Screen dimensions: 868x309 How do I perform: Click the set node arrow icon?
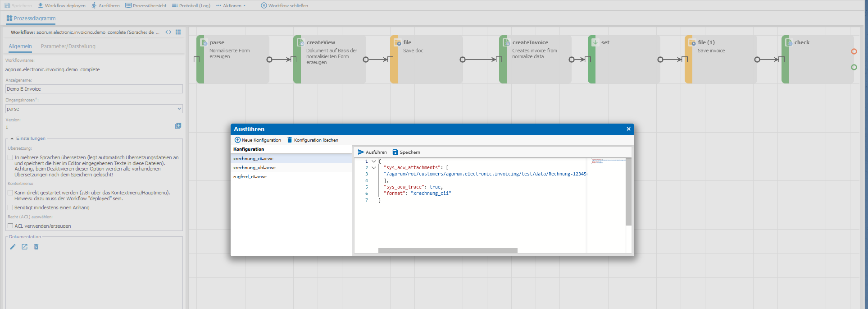[x=595, y=42]
